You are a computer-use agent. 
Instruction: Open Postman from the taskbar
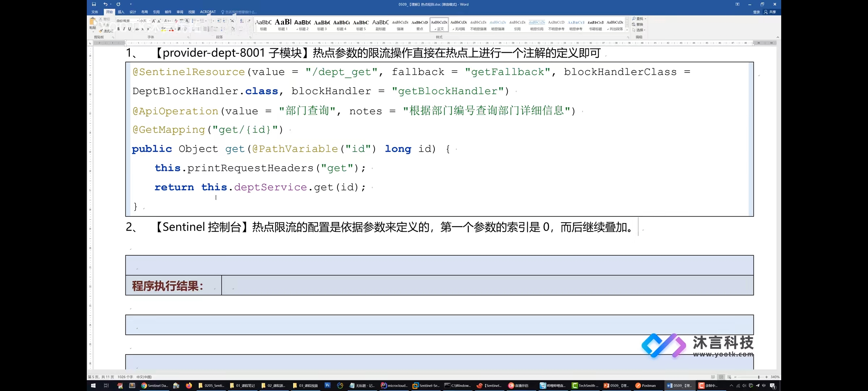[x=646, y=386]
